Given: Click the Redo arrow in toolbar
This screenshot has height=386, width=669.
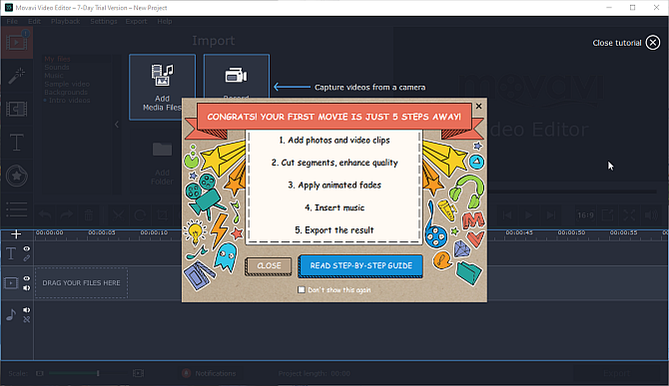Looking at the screenshot, I should pos(67,215).
